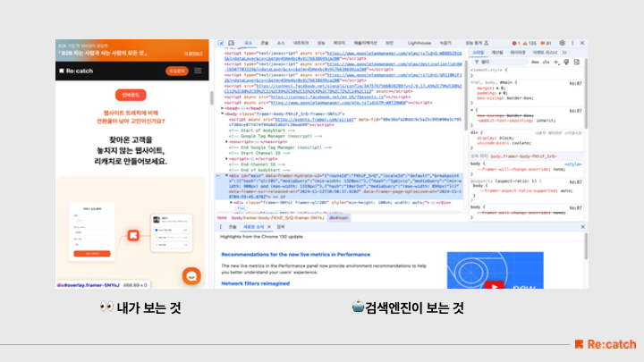644x362 pixels.
Task: Add a new style rule with the plus icon
Action: [x=556, y=62]
